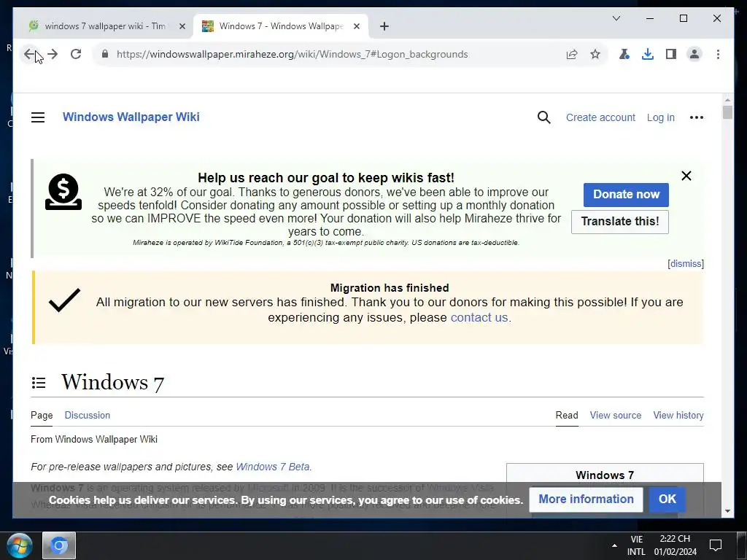Viewport: 747px width, 560px height.
Task: Click the VIE INTL language indicator
Action: click(x=636, y=545)
